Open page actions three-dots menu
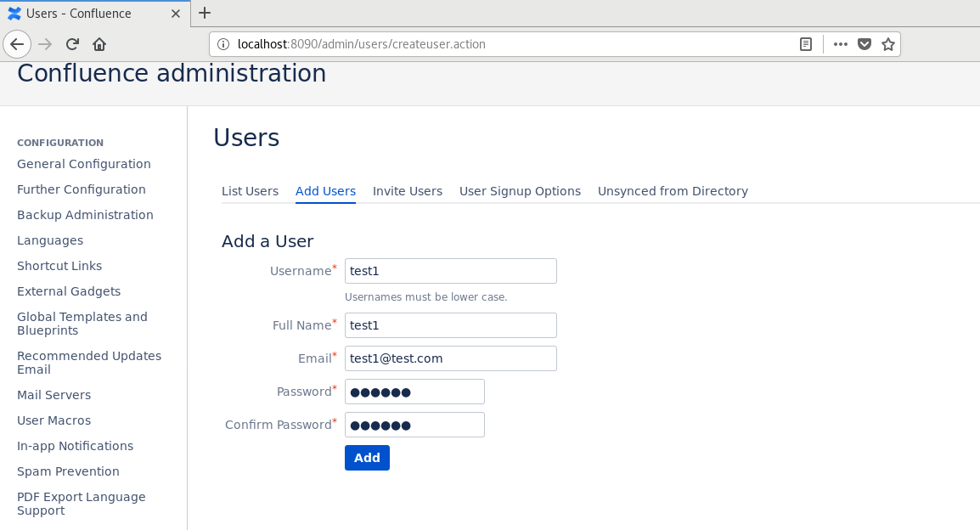Image resolution: width=980 pixels, height=530 pixels. coord(841,44)
